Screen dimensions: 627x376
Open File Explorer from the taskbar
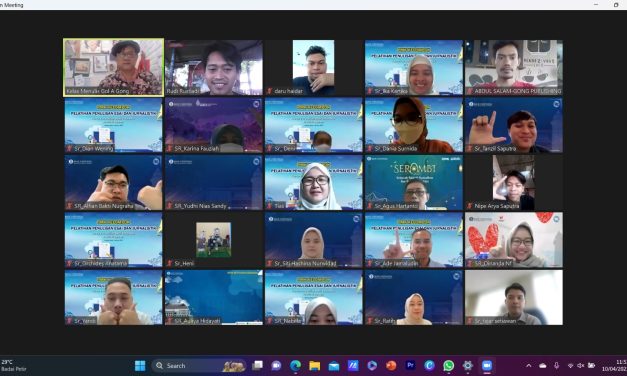point(315,366)
